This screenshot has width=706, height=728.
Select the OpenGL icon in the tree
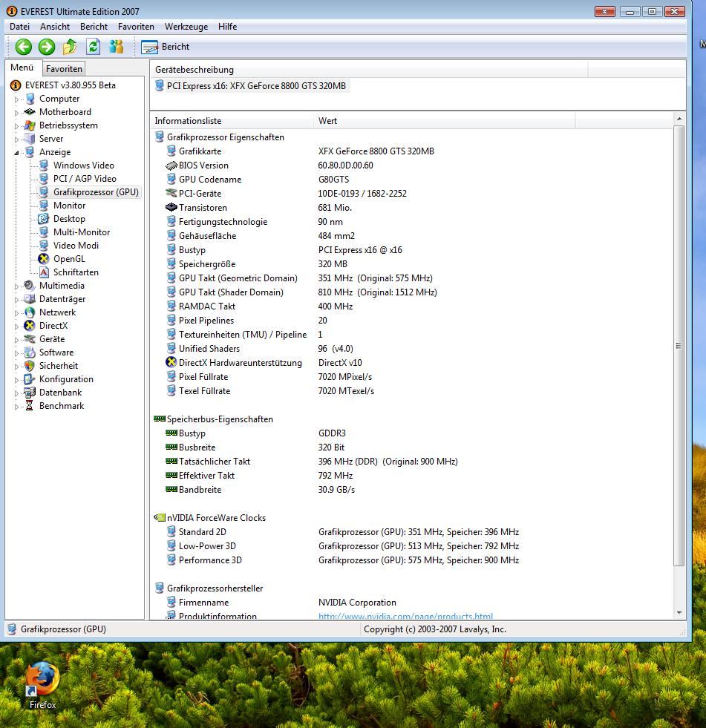coord(44,259)
